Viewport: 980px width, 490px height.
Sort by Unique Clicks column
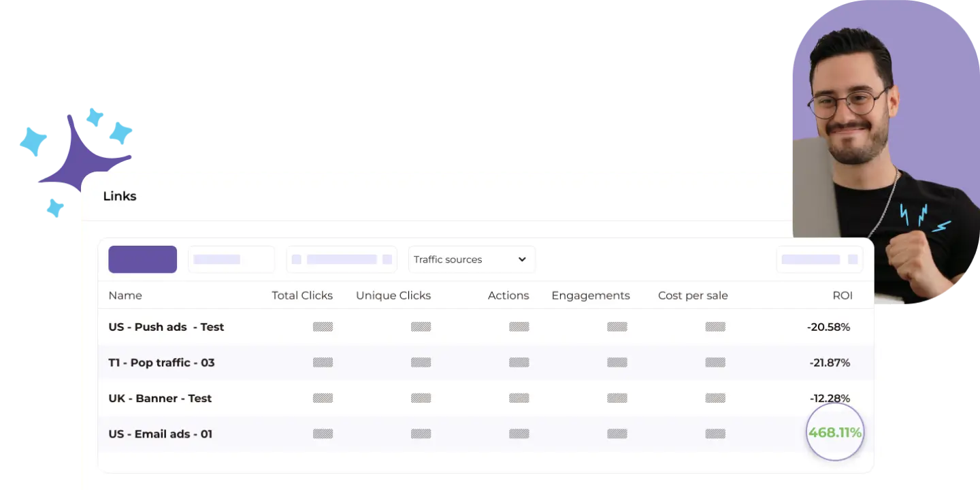[393, 295]
